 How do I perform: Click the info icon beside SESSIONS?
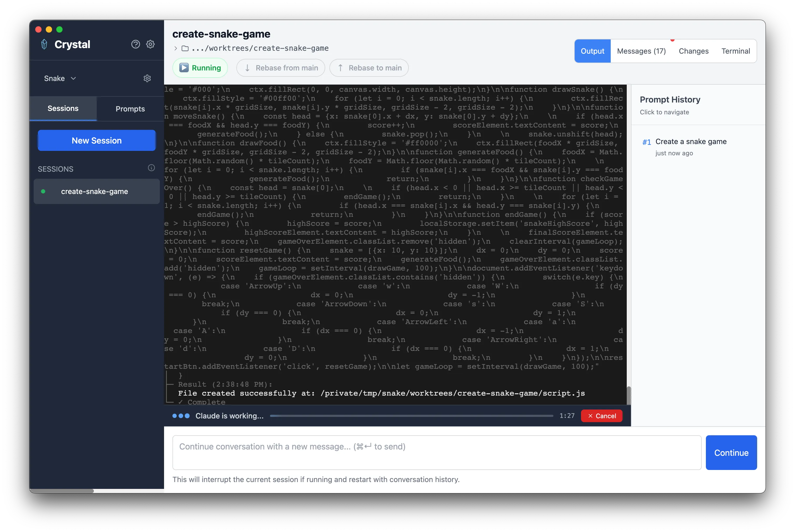point(151,168)
